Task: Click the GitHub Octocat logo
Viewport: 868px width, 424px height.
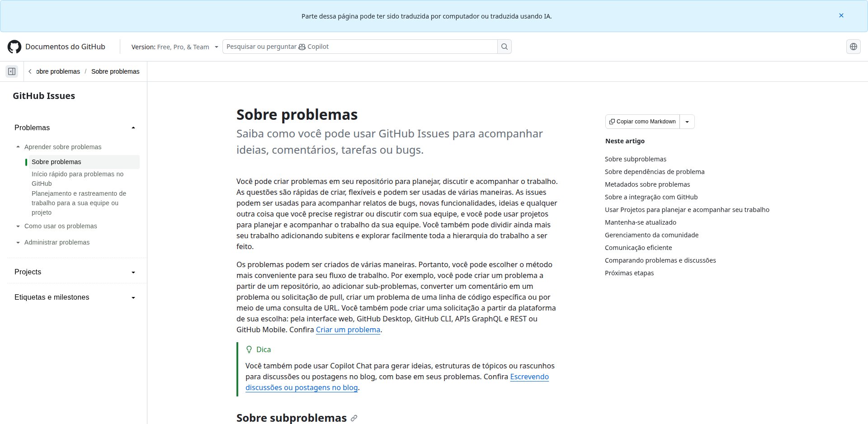Action: [x=14, y=47]
